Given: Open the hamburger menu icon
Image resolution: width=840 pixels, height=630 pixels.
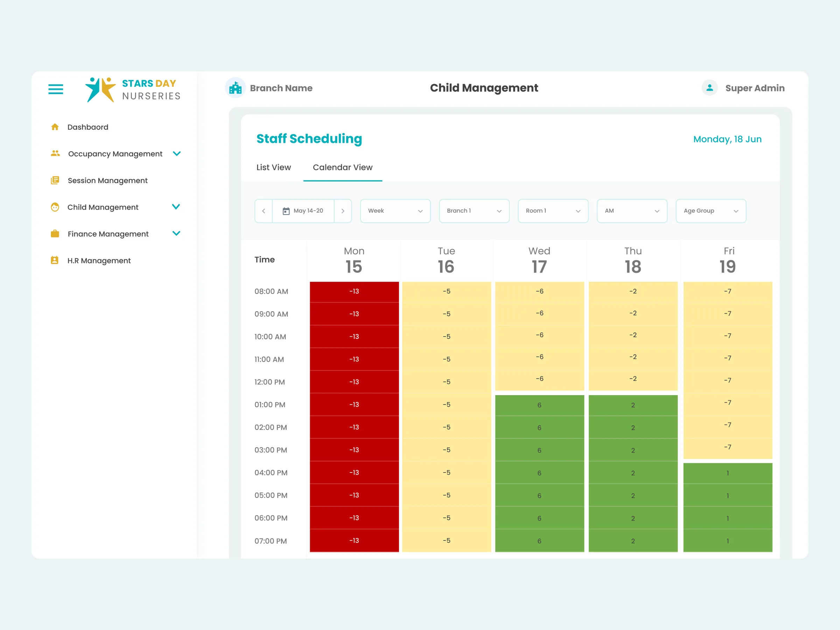Looking at the screenshot, I should [56, 89].
